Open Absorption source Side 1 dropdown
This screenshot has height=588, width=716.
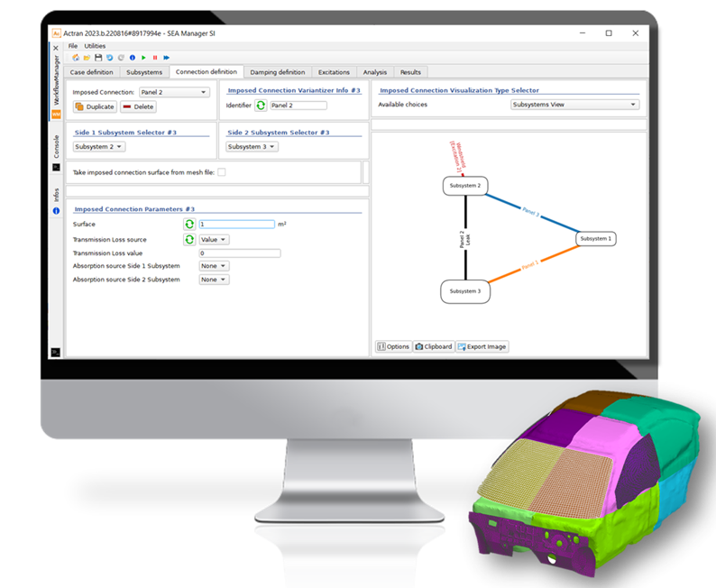pyautogui.click(x=214, y=266)
